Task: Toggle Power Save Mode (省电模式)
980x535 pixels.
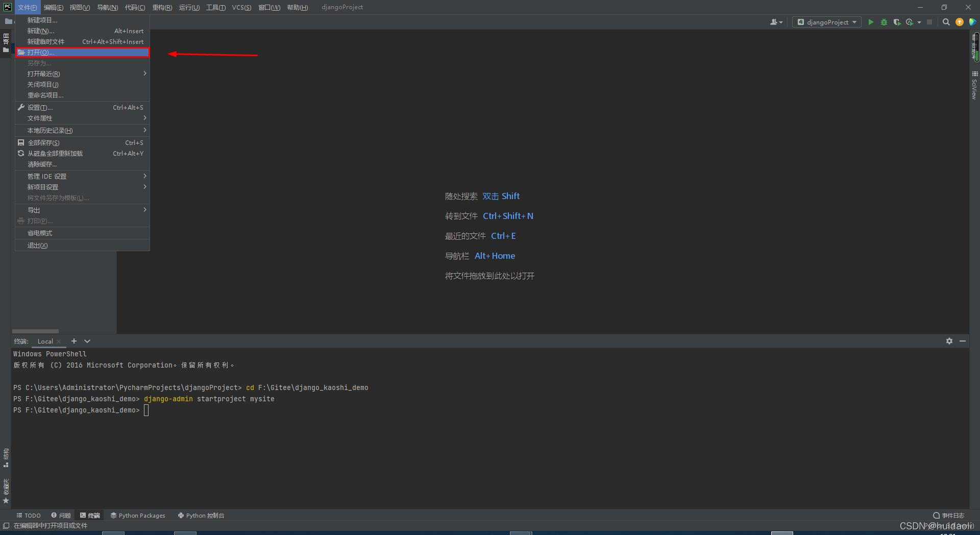Action: click(82, 233)
